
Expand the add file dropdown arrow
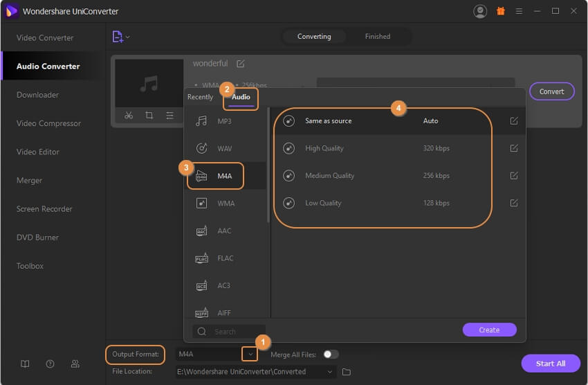click(x=128, y=37)
